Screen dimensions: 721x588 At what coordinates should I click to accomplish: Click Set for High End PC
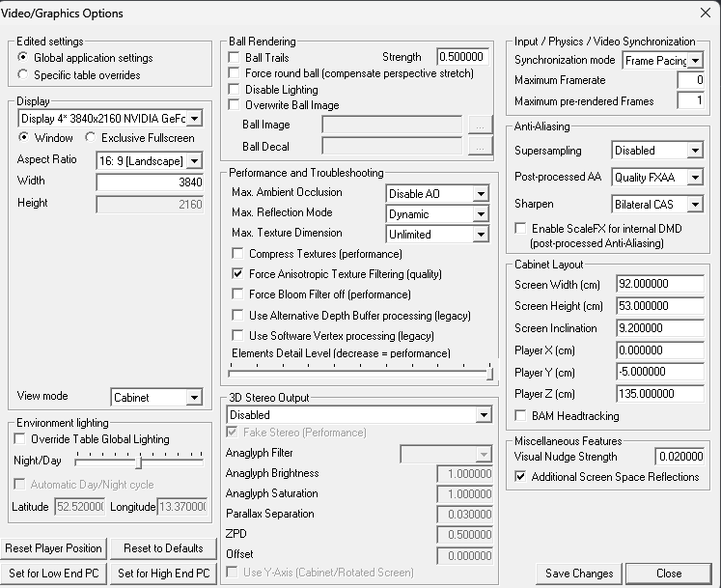[x=163, y=574]
